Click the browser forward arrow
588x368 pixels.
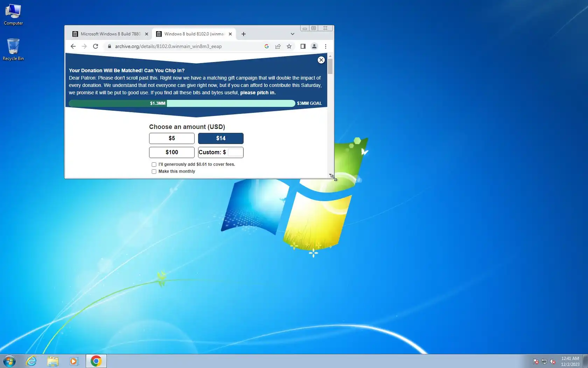pyautogui.click(x=84, y=46)
